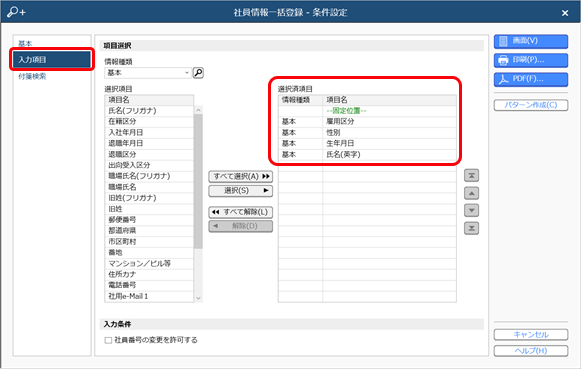The width and height of the screenshot is (581, 369).
Task: Click the 画面(V) screen button
Action: pos(531,41)
